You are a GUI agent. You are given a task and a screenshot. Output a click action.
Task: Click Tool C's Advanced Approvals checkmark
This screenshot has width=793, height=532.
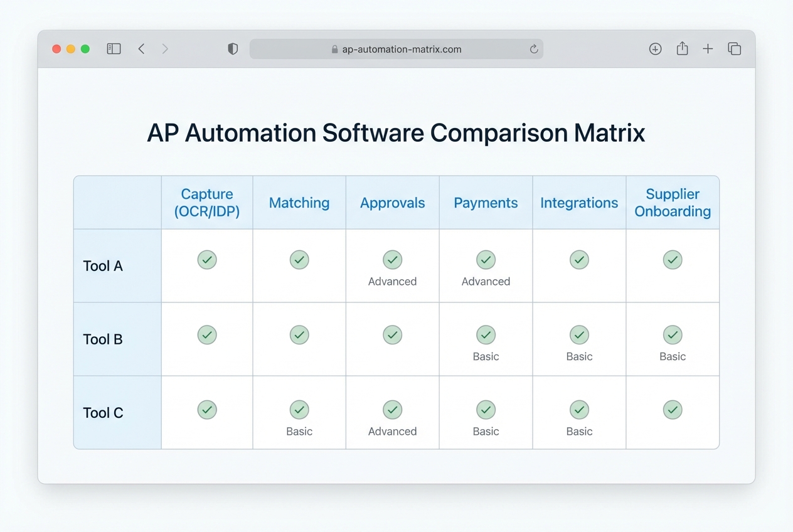pyautogui.click(x=392, y=410)
